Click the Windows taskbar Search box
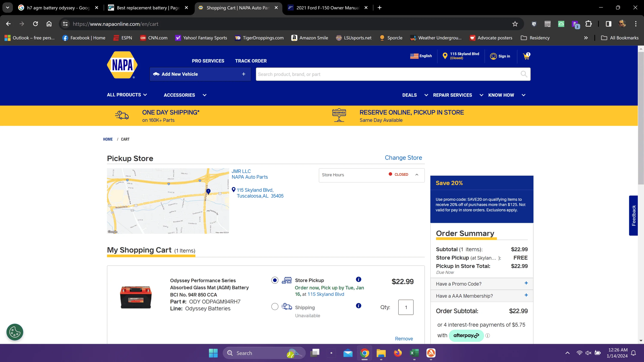The image size is (644, 362). [264, 353]
